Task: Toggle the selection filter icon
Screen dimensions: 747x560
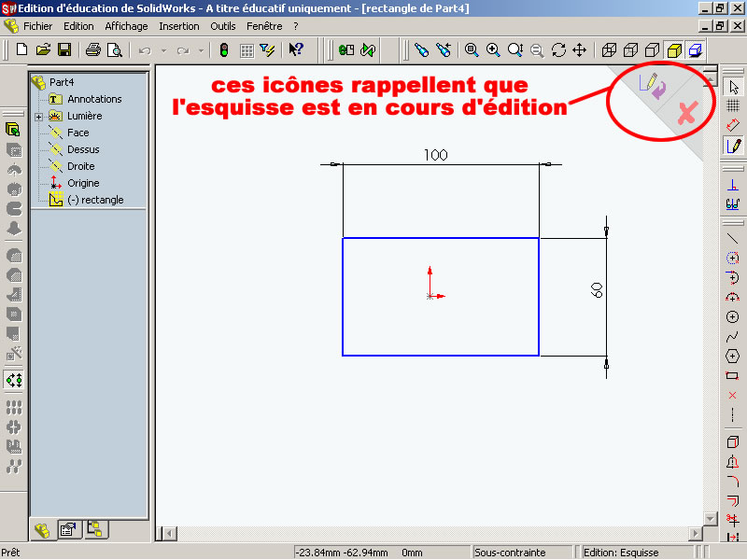Action: tap(268, 49)
